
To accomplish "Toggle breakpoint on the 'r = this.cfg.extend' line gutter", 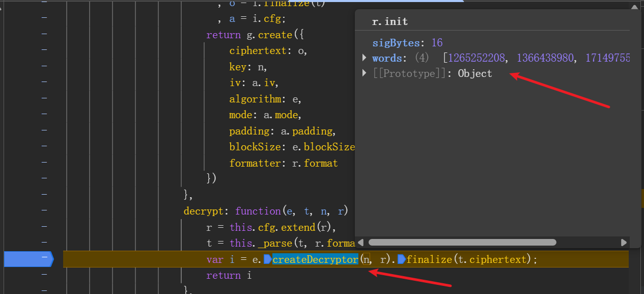I will pyautogui.click(x=44, y=227).
